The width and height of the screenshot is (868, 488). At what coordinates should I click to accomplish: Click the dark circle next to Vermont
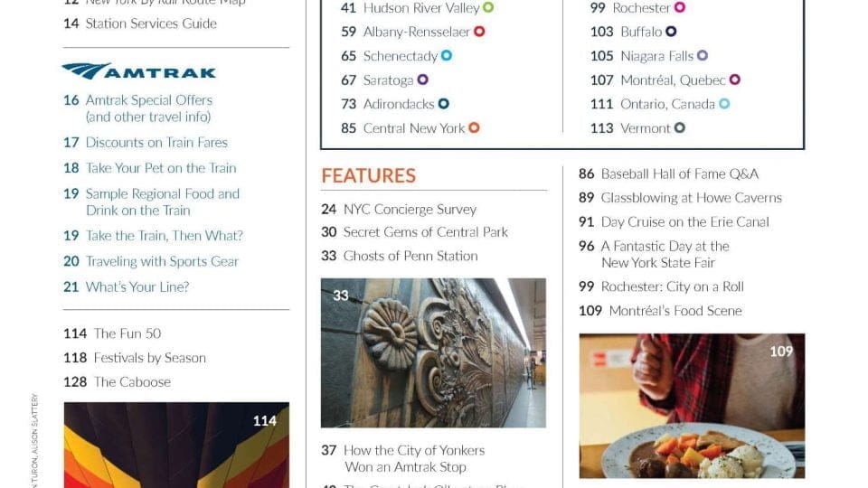click(x=679, y=127)
